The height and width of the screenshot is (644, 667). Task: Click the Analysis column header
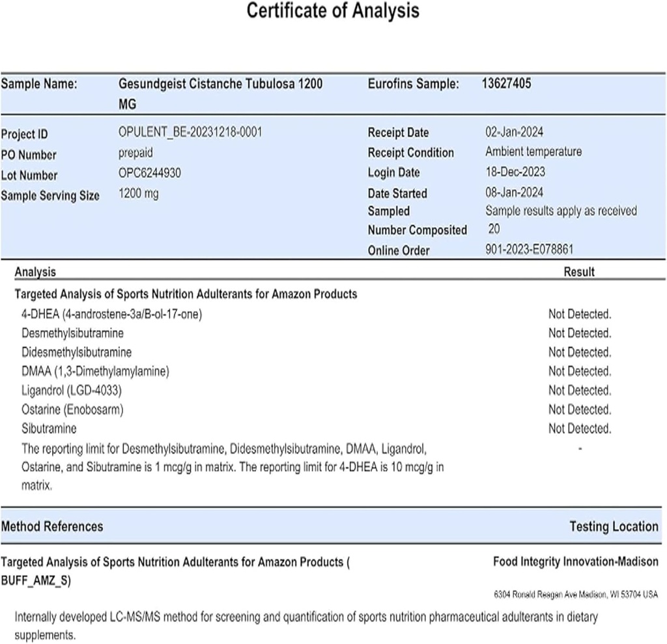click(35, 272)
